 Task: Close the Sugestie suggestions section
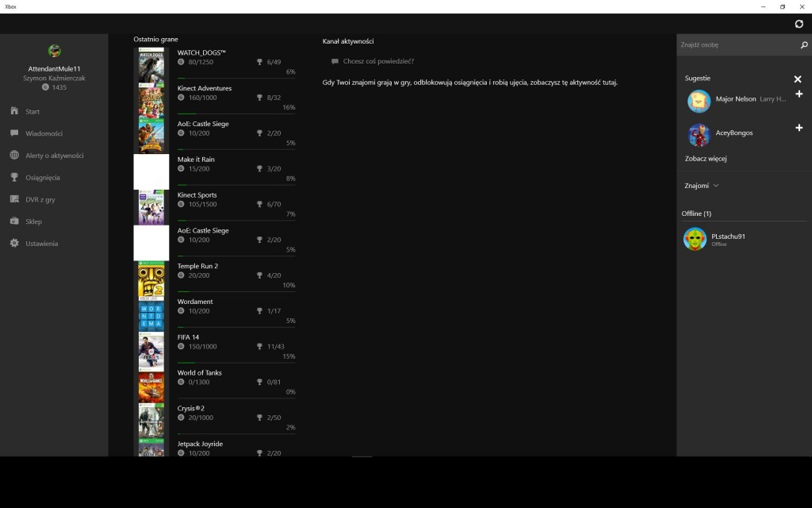tap(798, 79)
